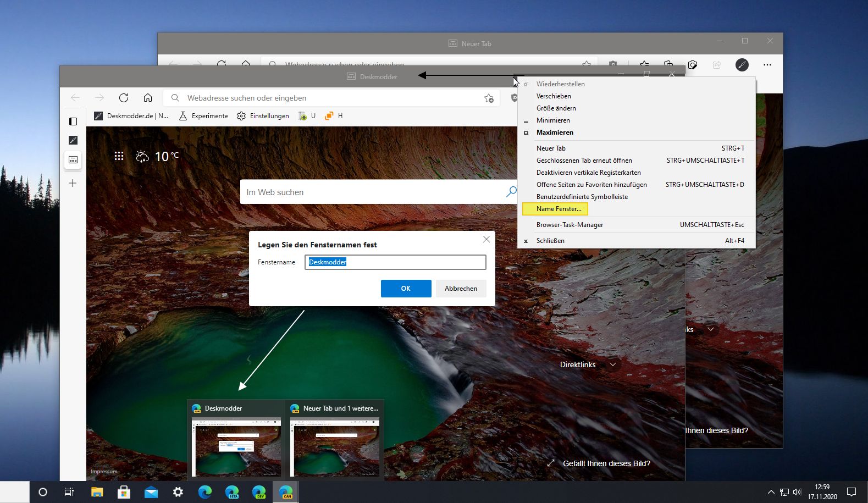The image size is (868, 503).
Task: Open Task View on the taskbar
Action: [x=69, y=492]
